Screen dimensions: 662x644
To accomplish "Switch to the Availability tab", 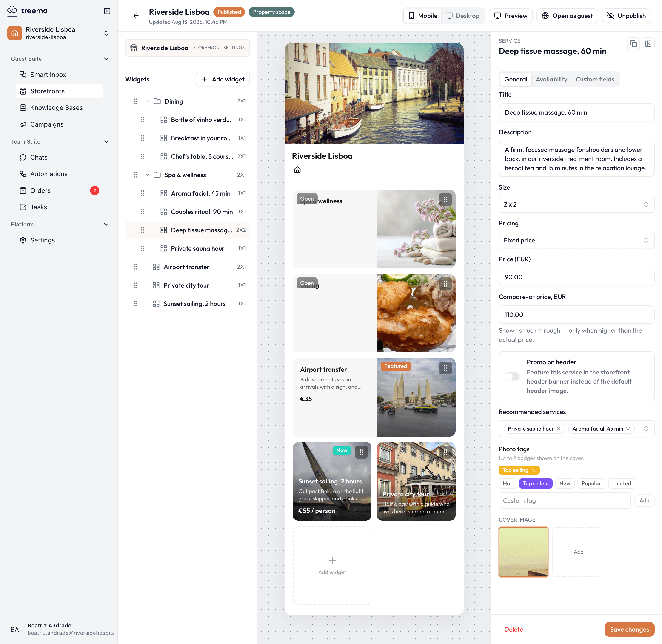I will (x=551, y=79).
